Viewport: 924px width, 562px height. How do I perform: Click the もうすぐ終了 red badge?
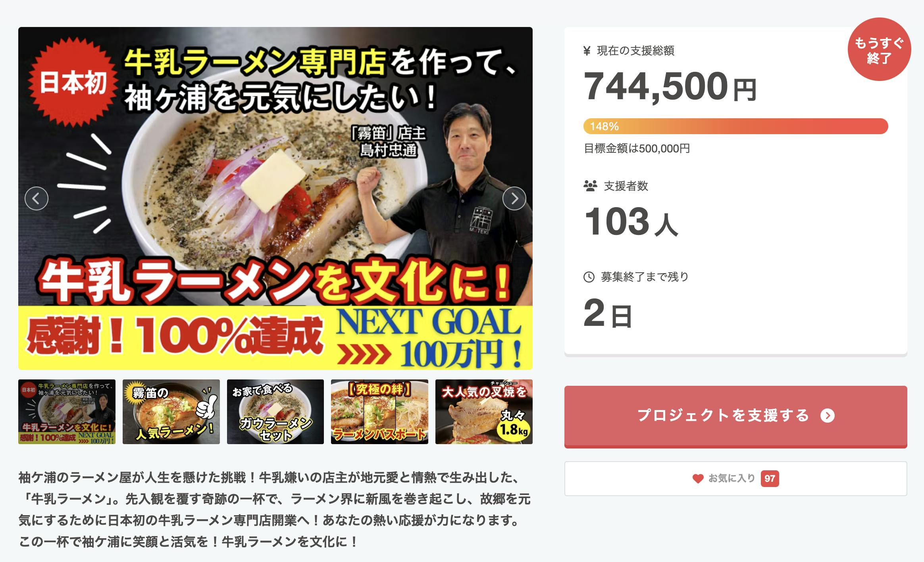pos(879,49)
